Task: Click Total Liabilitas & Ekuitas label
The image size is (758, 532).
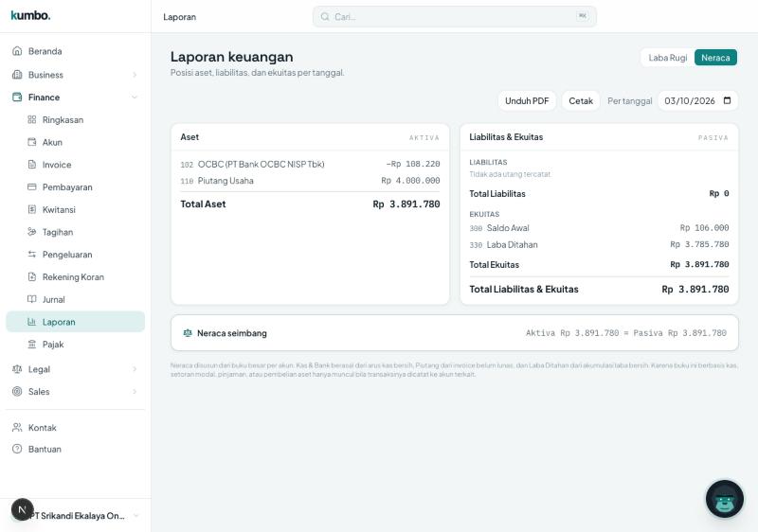Action: coord(524,289)
